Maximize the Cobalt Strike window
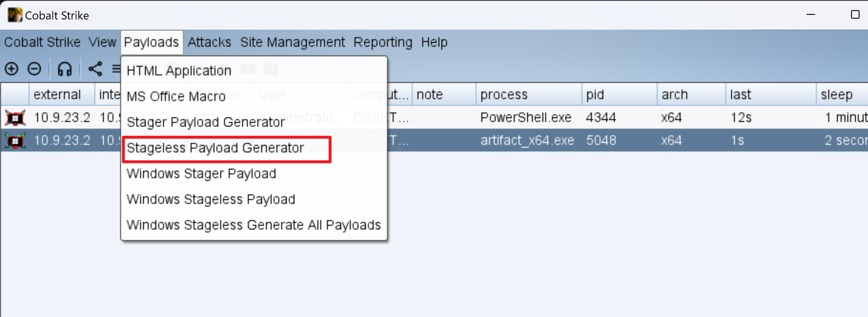 tap(855, 15)
